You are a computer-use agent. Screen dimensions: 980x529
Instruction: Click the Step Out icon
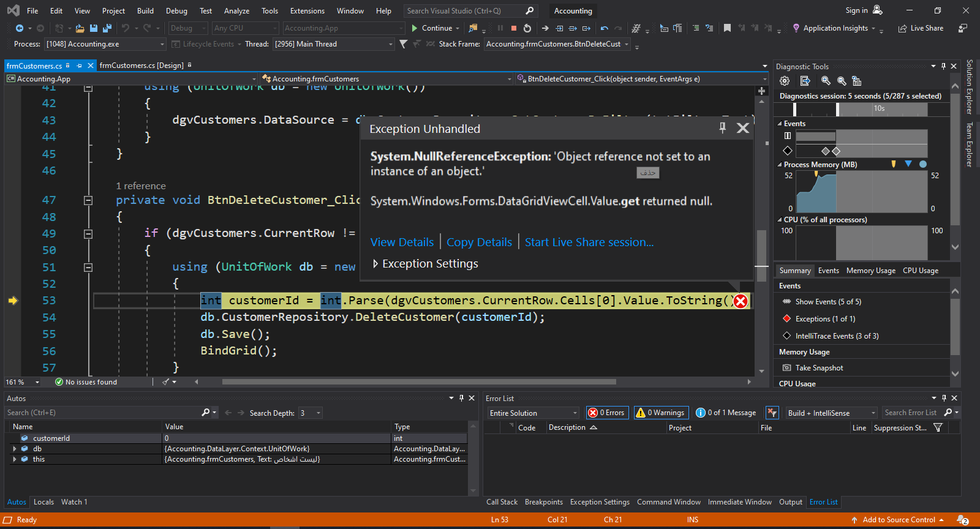586,28
